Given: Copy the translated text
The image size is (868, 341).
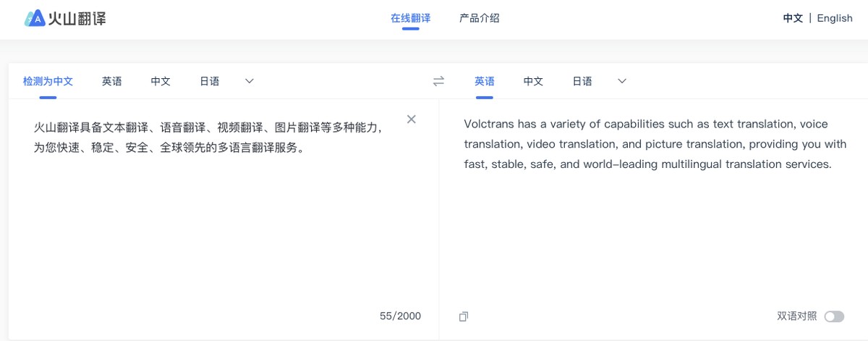Looking at the screenshot, I should tap(464, 316).
